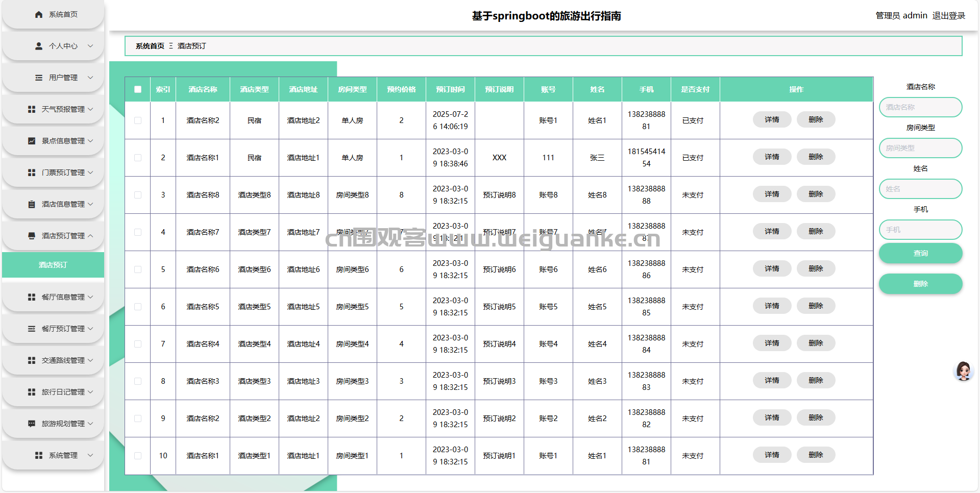Click the list icon for 用户管理
The image size is (980, 493).
coord(39,78)
